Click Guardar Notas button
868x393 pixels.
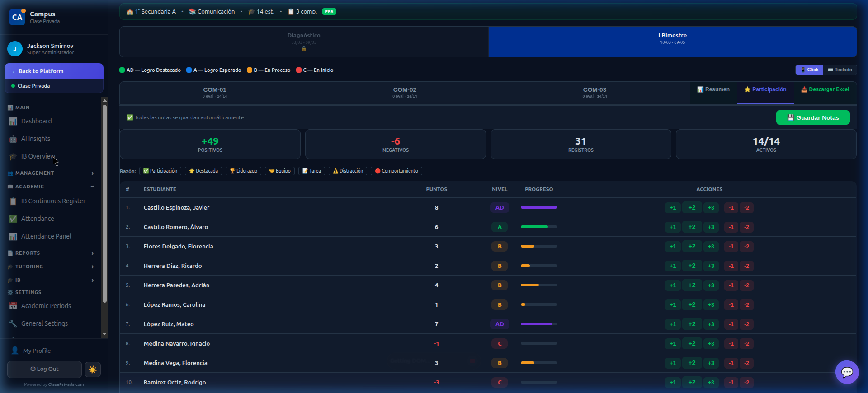[x=813, y=117]
